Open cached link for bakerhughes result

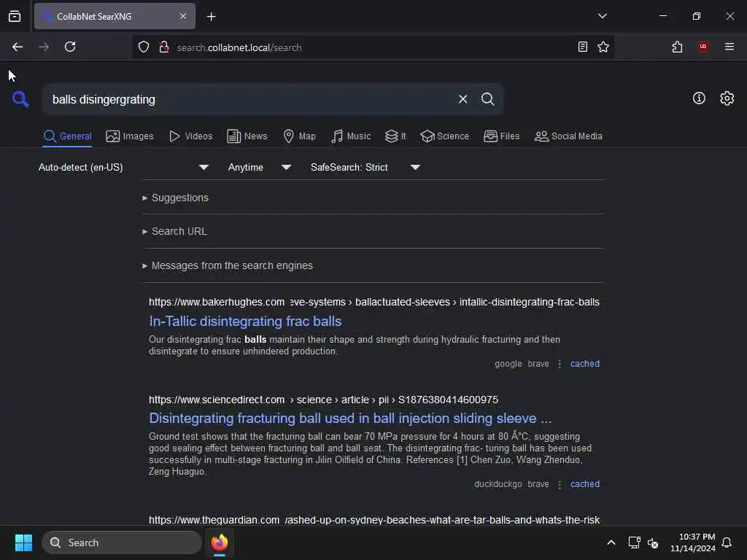pyautogui.click(x=584, y=364)
